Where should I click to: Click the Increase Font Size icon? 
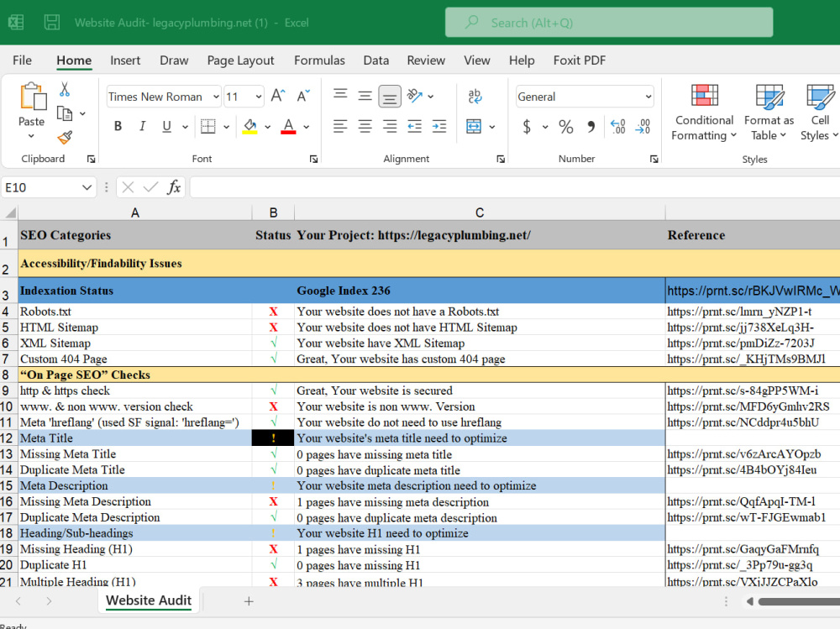pyautogui.click(x=278, y=96)
